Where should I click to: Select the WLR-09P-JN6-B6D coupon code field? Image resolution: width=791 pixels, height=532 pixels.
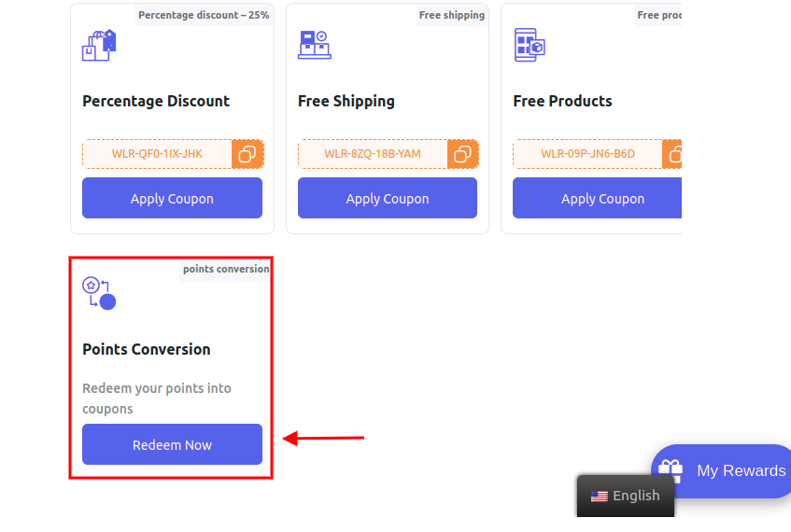click(587, 154)
